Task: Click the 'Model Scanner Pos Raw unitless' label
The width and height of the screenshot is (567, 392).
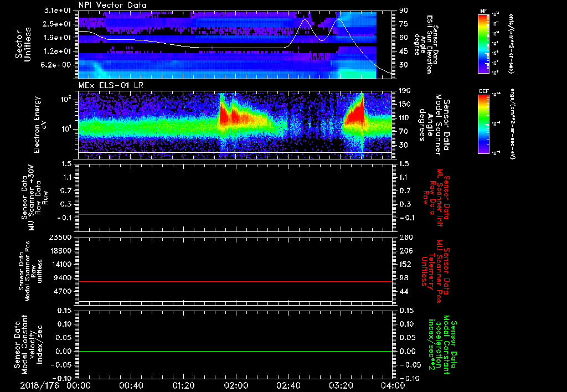Action: click(30, 271)
